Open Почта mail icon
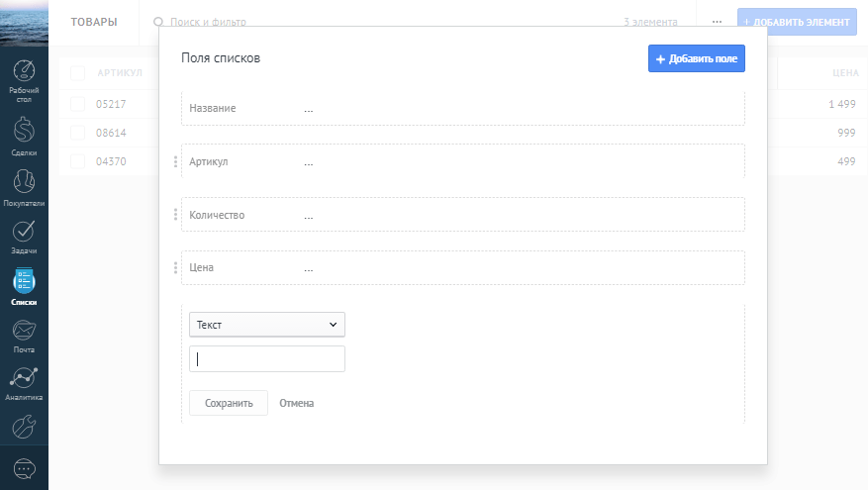The height and width of the screenshot is (490, 868). point(25,332)
